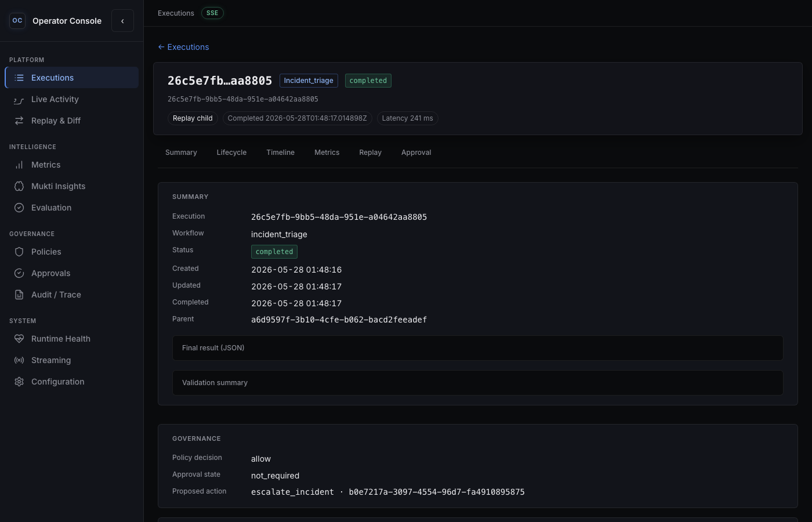Go back via Executions link
812x522 pixels.
coord(183,47)
